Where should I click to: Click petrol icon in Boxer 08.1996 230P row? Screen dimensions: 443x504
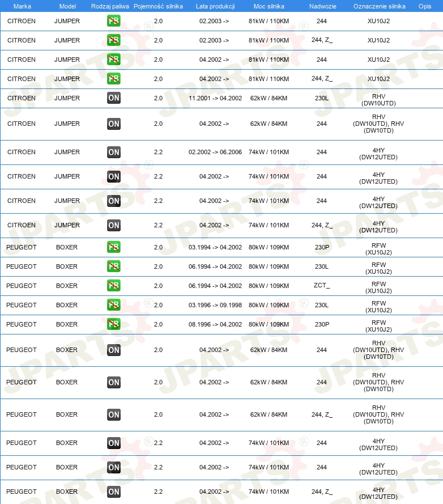114,324
